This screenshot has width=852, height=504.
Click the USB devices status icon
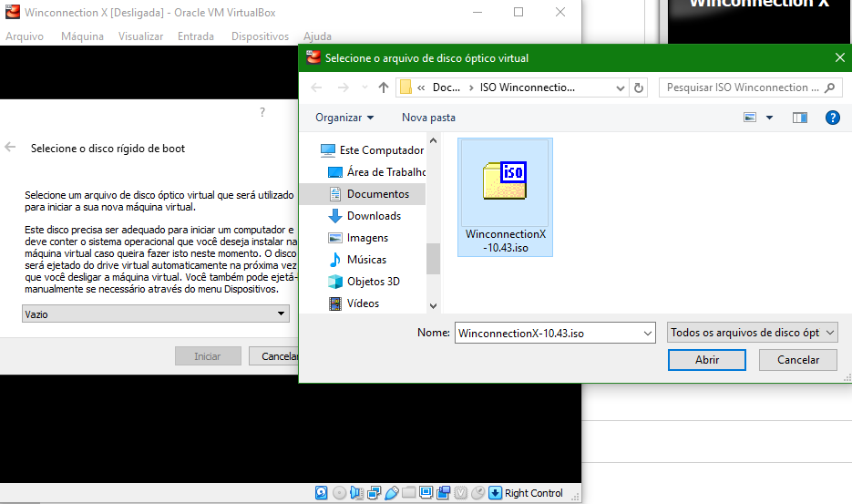tap(391, 492)
